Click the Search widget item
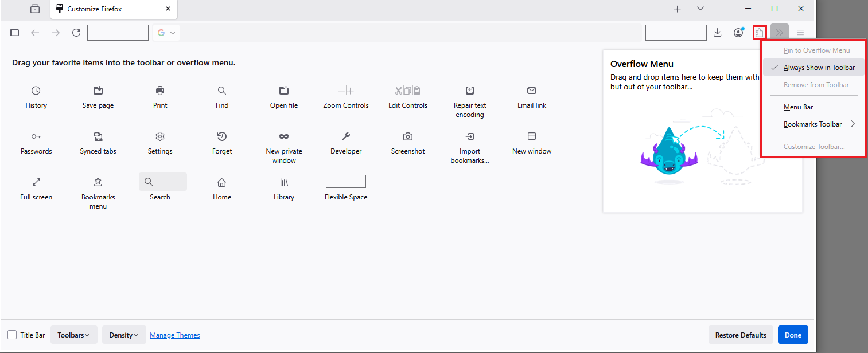 (x=163, y=187)
